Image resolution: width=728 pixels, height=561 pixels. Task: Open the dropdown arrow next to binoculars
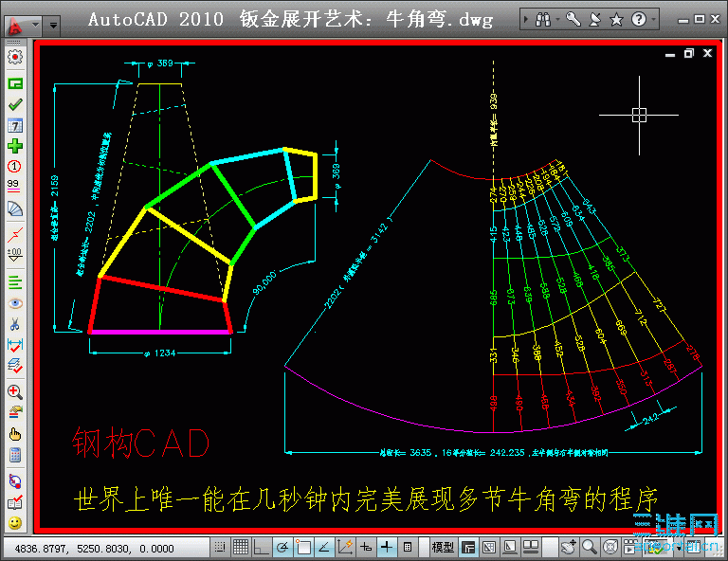pyautogui.click(x=557, y=20)
